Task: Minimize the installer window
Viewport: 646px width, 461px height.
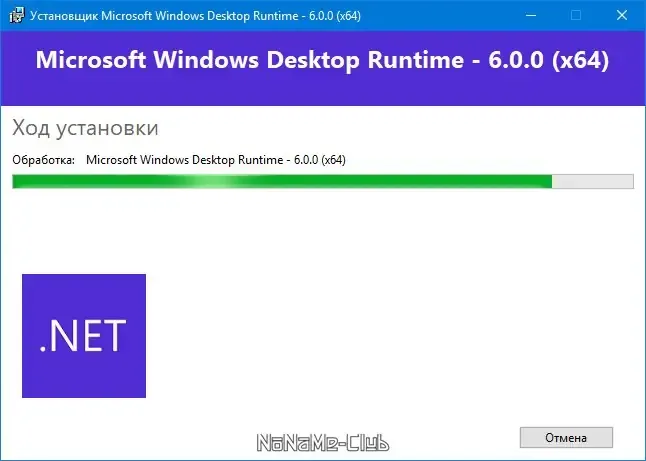Action: [531, 16]
